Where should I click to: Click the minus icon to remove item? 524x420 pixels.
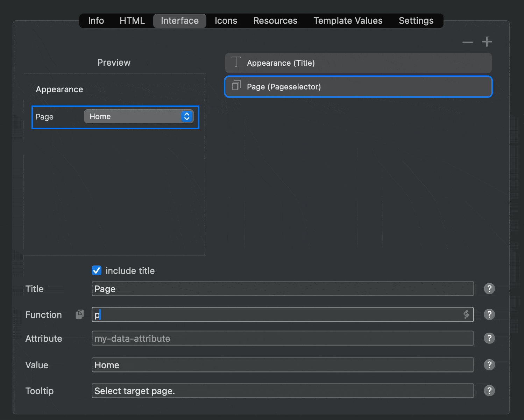(467, 42)
